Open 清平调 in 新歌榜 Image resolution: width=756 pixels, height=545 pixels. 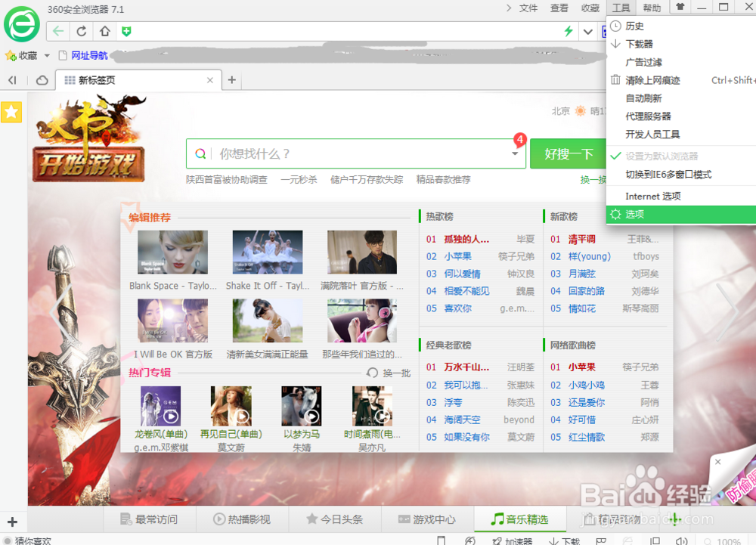582,239
